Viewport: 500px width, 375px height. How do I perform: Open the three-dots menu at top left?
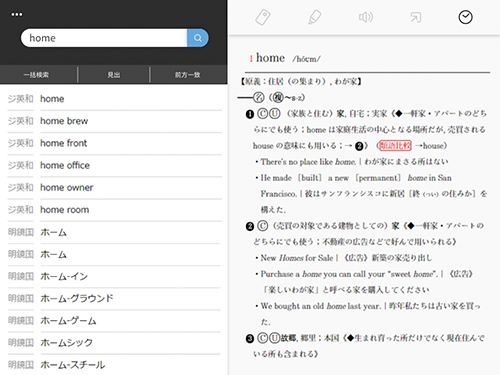[x=17, y=14]
